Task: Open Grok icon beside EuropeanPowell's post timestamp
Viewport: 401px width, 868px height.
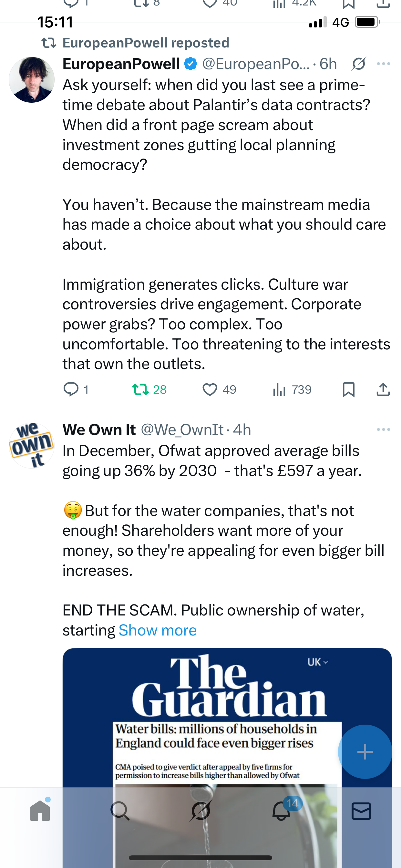Action: point(358,64)
